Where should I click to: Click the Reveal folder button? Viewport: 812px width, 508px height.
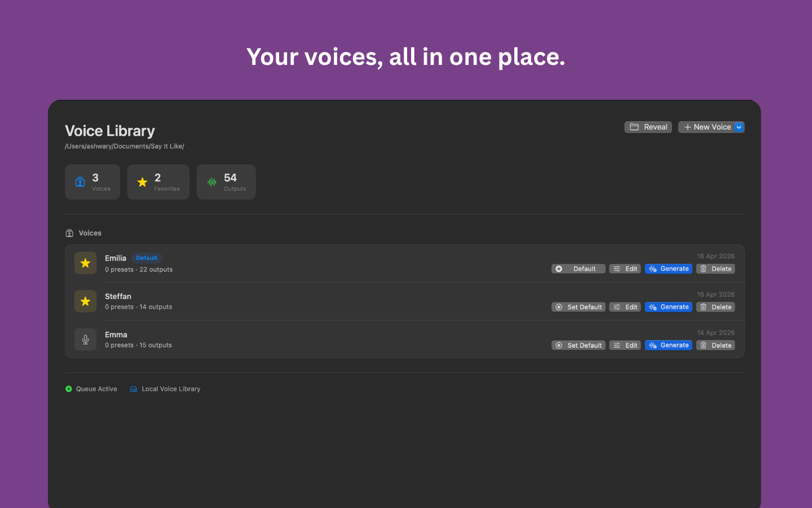[648, 127]
